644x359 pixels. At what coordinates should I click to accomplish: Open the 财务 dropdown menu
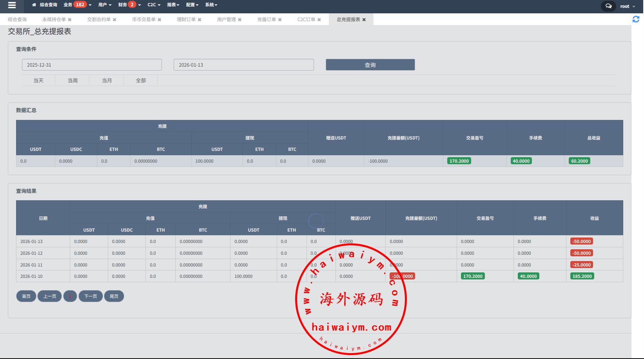point(129,5)
